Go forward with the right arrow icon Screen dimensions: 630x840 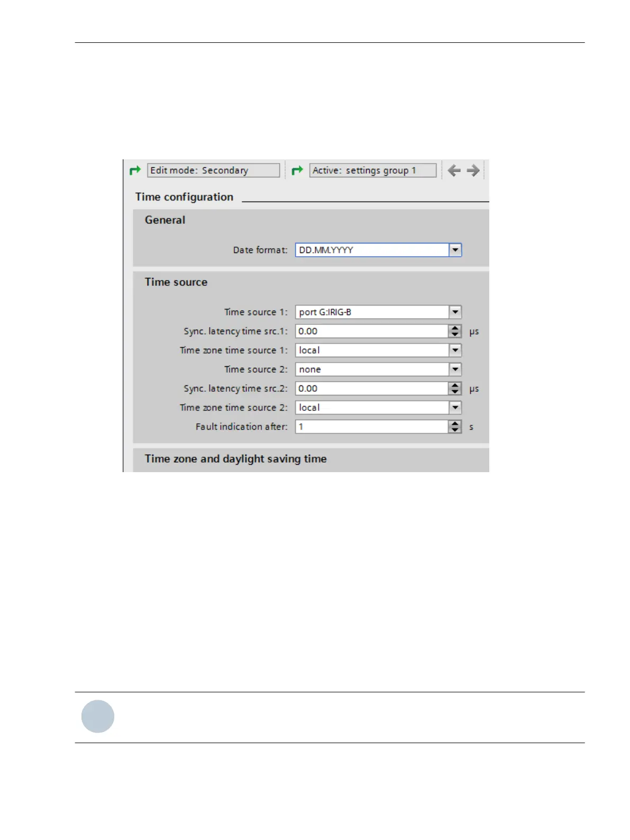click(473, 170)
